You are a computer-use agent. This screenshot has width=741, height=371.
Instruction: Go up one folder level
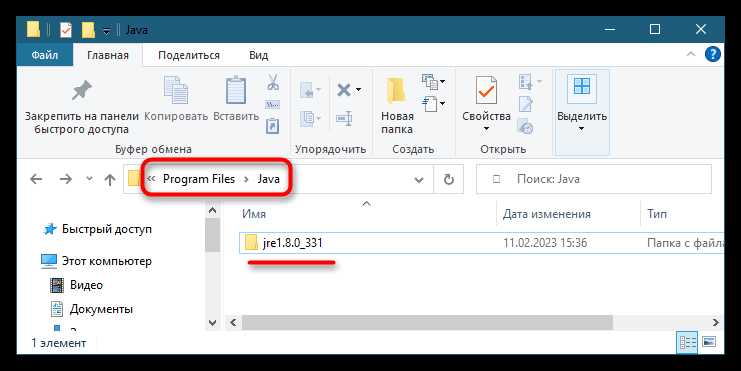(x=110, y=180)
